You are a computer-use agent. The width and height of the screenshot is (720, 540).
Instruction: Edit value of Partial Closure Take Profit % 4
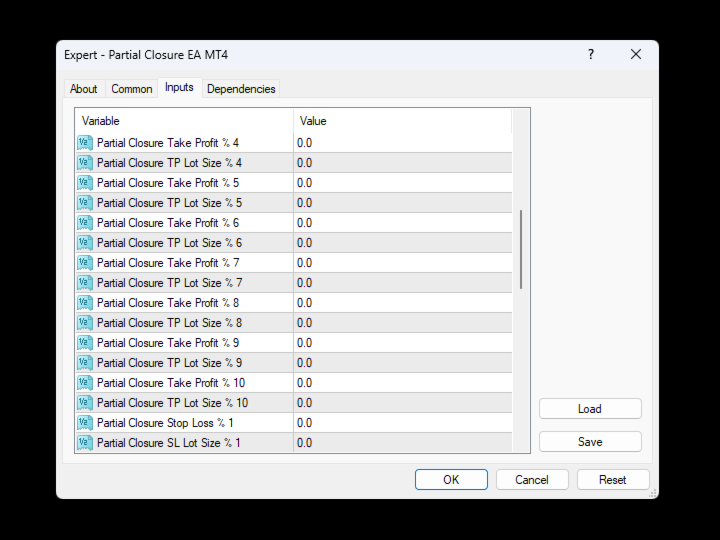tap(403, 143)
